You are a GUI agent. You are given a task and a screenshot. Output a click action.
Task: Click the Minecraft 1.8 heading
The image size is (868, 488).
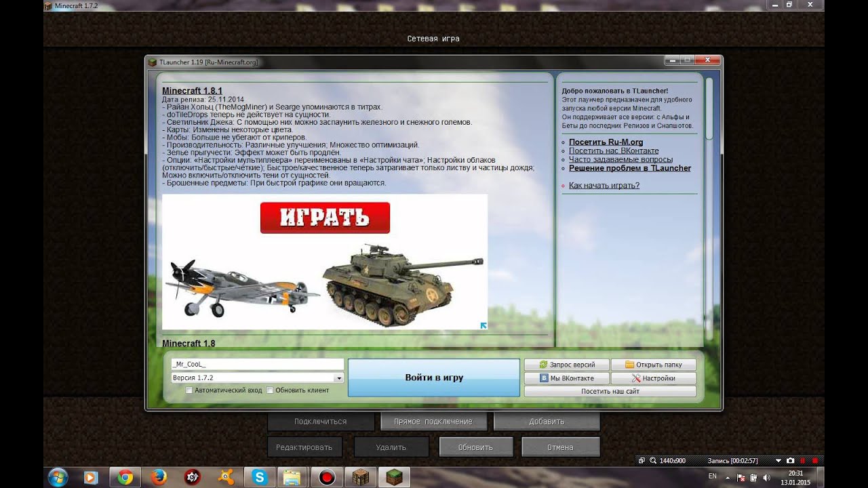point(189,344)
